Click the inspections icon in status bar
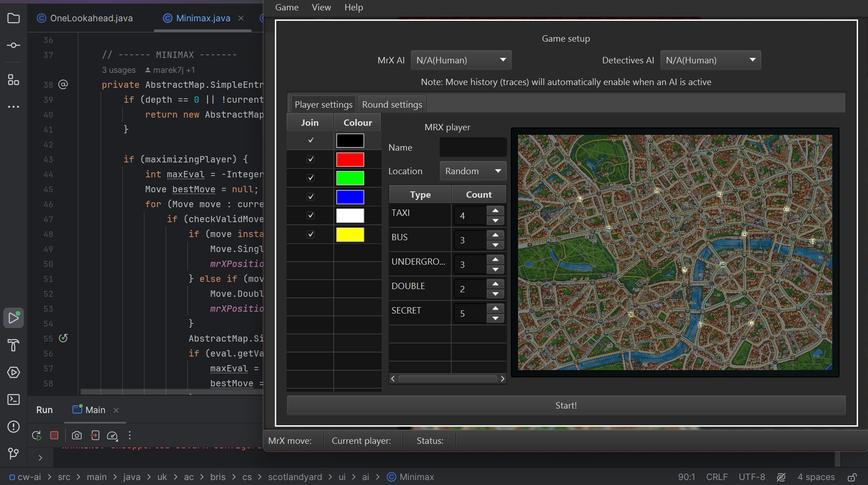 tap(781, 477)
